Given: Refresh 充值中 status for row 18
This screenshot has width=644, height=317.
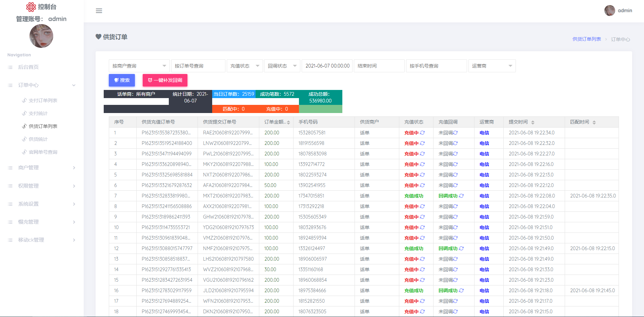Looking at the screenshot, I should coord(422,312).
